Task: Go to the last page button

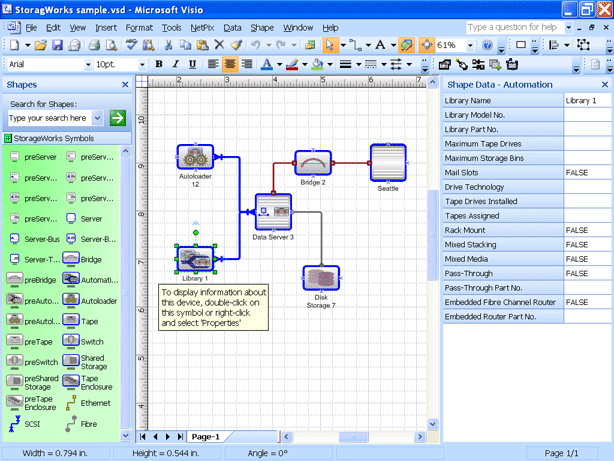Action: pos(180,437)
